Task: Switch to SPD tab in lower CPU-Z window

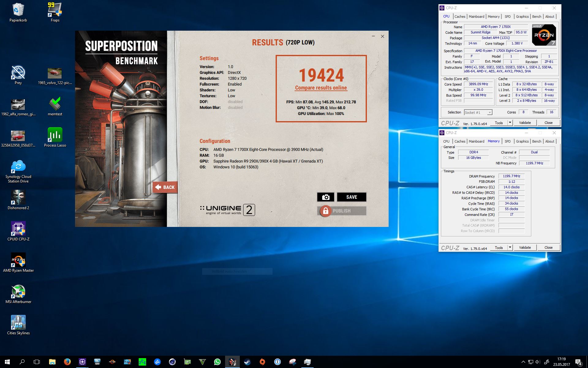Action: (x=507, y=141)
